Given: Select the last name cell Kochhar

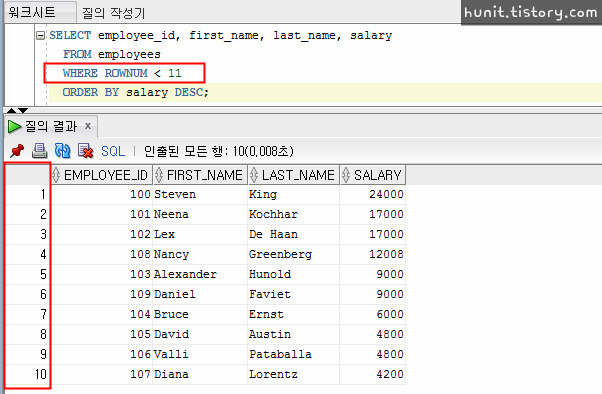Looking at the screenshot, I should (x=294, y=214).
